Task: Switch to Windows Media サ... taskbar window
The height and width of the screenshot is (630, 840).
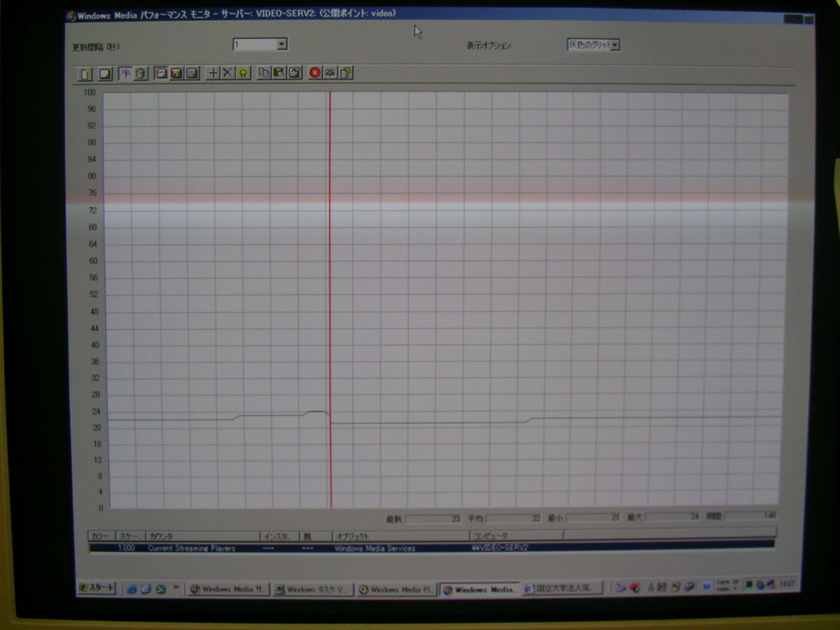Action: tap(229, 589)
